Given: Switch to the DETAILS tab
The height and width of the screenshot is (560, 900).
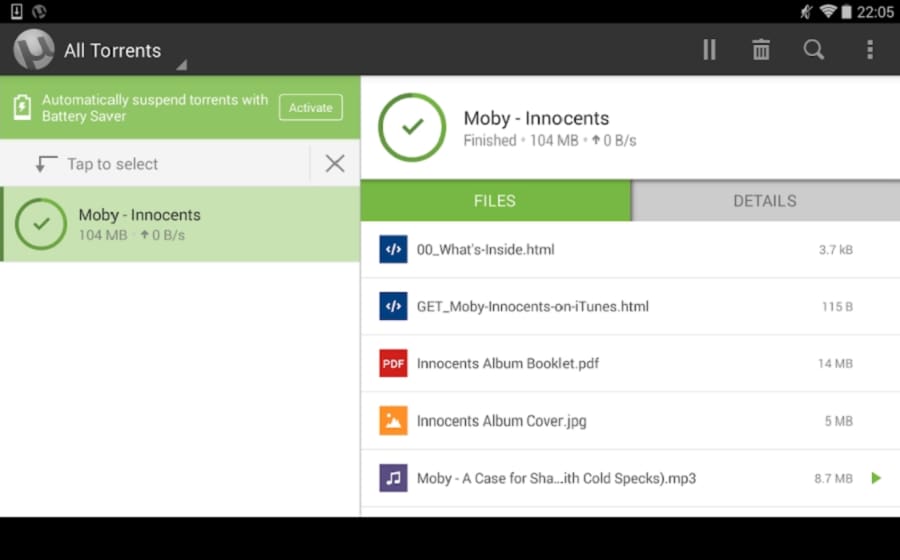Looking at the screenshot, I should 765,201.
